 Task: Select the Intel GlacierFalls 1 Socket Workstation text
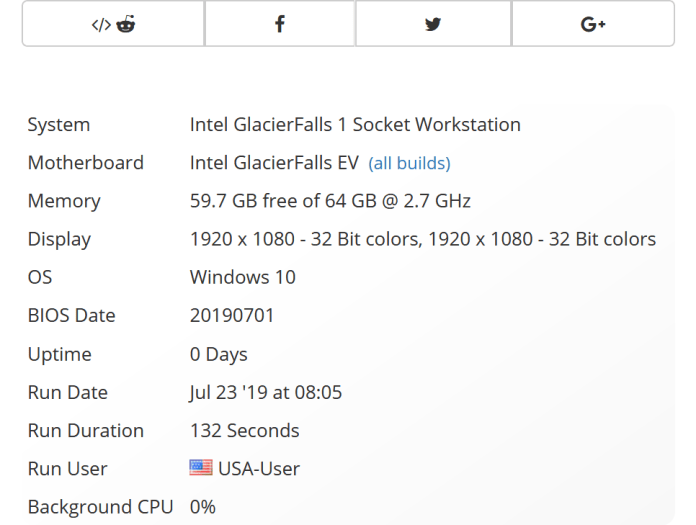pyautogui.click(x=355, y=125)
